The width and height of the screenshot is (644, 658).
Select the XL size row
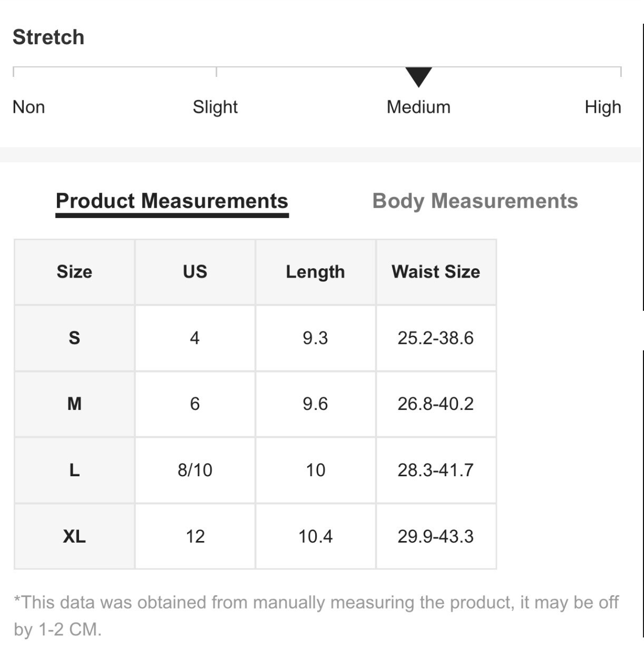(x=255, y=536)
